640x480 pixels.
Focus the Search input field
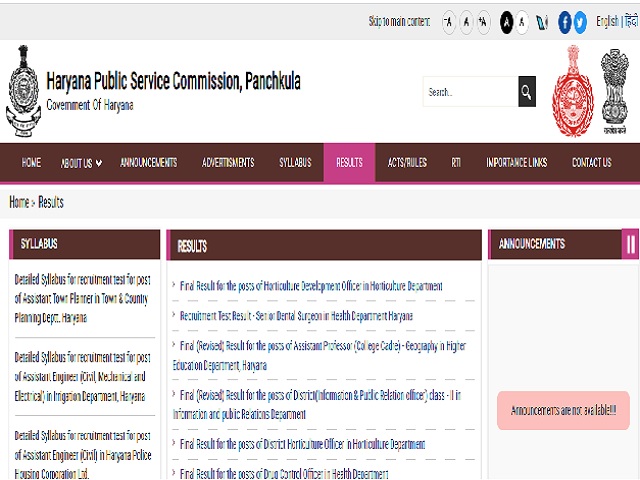click(471, 91)
